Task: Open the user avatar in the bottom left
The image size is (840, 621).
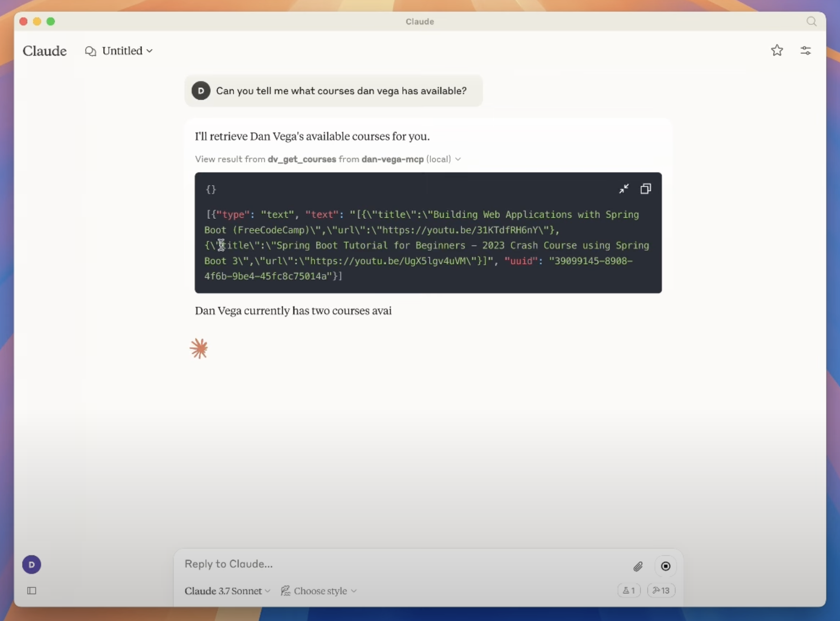Action: tap(32, 564)
